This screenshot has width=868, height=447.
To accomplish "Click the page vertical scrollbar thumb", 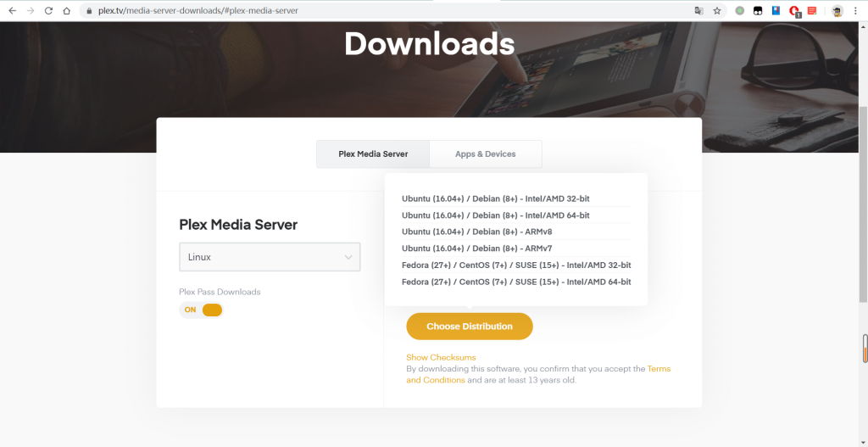I will [863, 203].
